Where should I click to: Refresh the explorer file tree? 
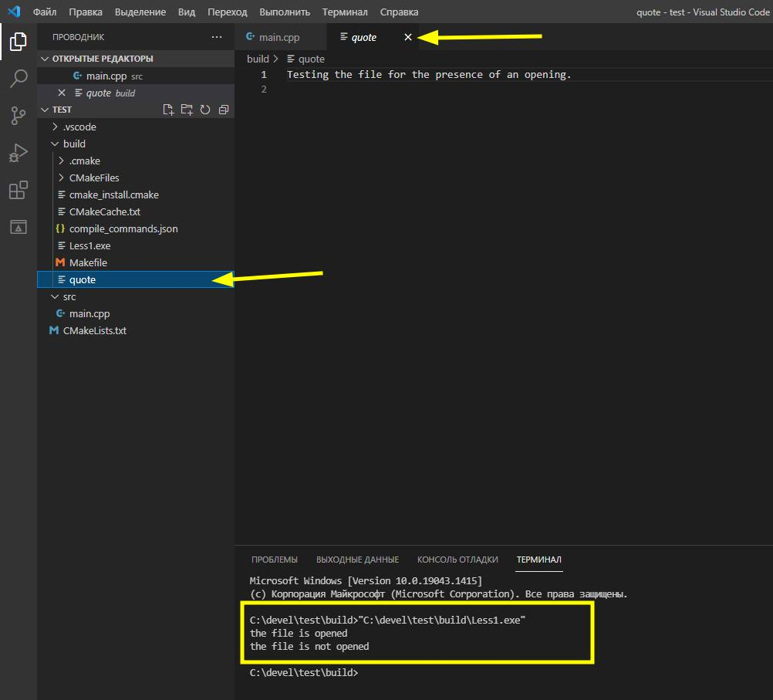[x=205, y=110]
